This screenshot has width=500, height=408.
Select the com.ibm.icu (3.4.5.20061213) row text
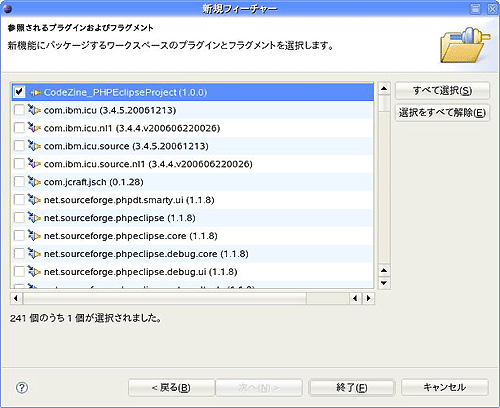point(110,110)
